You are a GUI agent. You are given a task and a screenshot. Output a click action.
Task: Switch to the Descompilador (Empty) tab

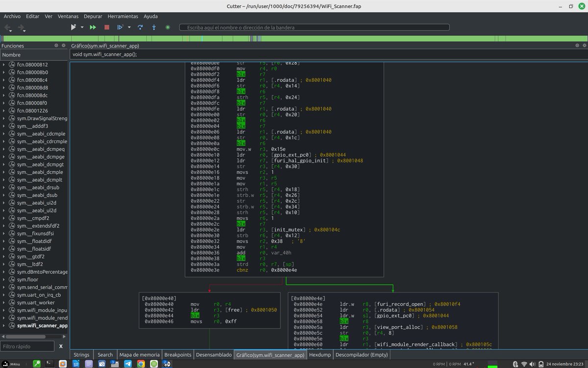point(361,355)
